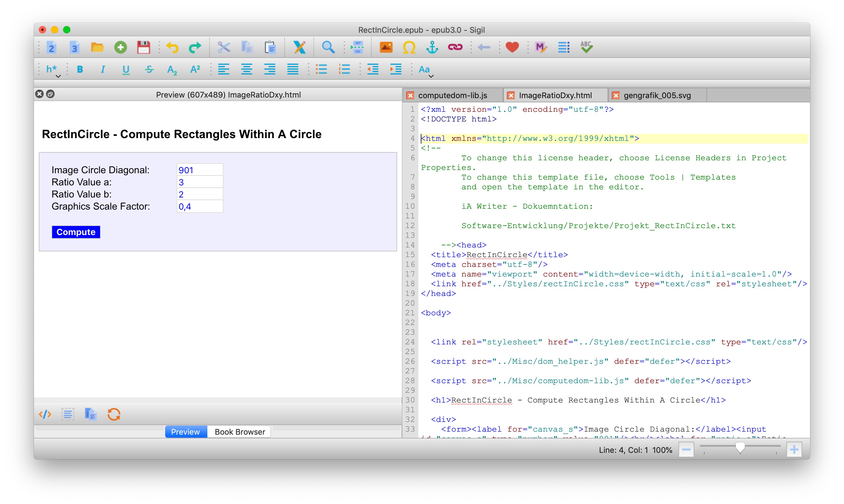Click line 21 body tag
Viewport: 844px width, 504px height.
pos(436,313)
